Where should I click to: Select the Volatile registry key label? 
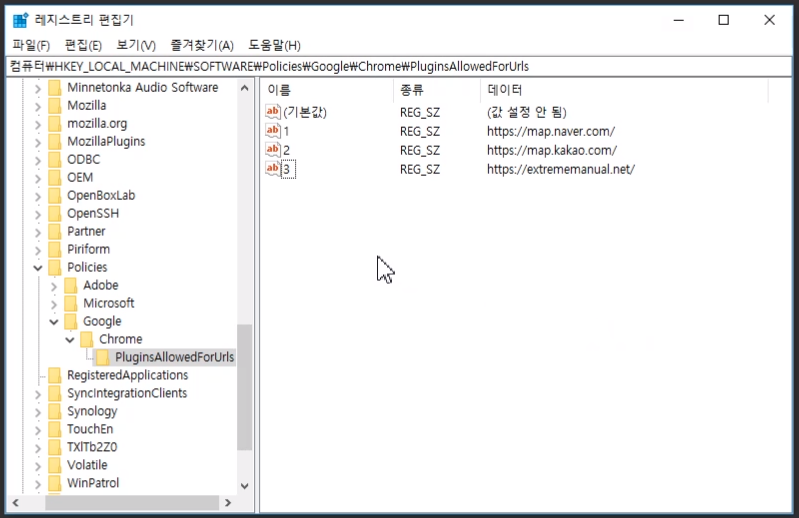point(87,465)
